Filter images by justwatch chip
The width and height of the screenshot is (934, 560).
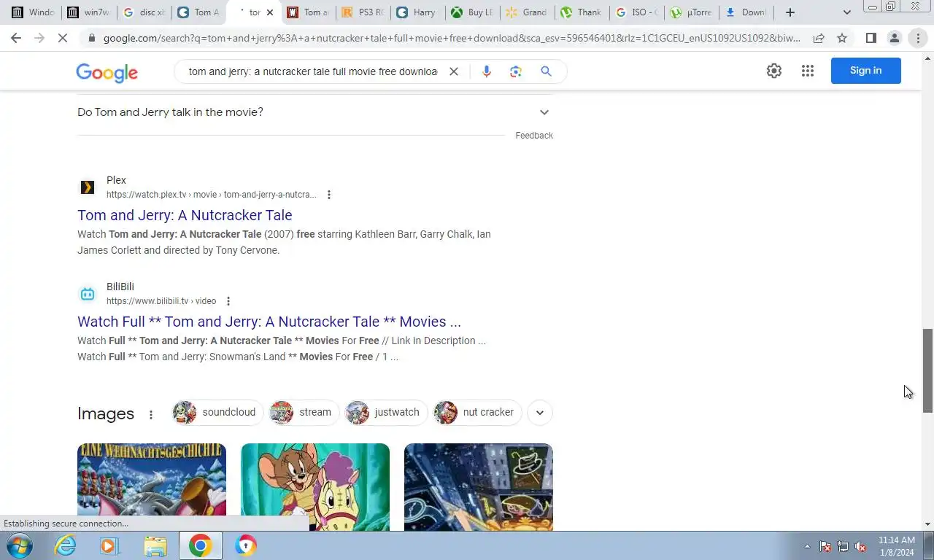coord(386,412)
